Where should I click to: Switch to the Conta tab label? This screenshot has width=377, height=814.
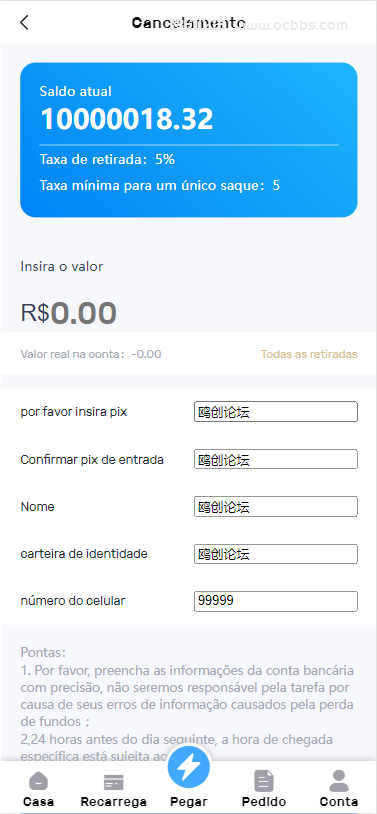click(339, 802)
